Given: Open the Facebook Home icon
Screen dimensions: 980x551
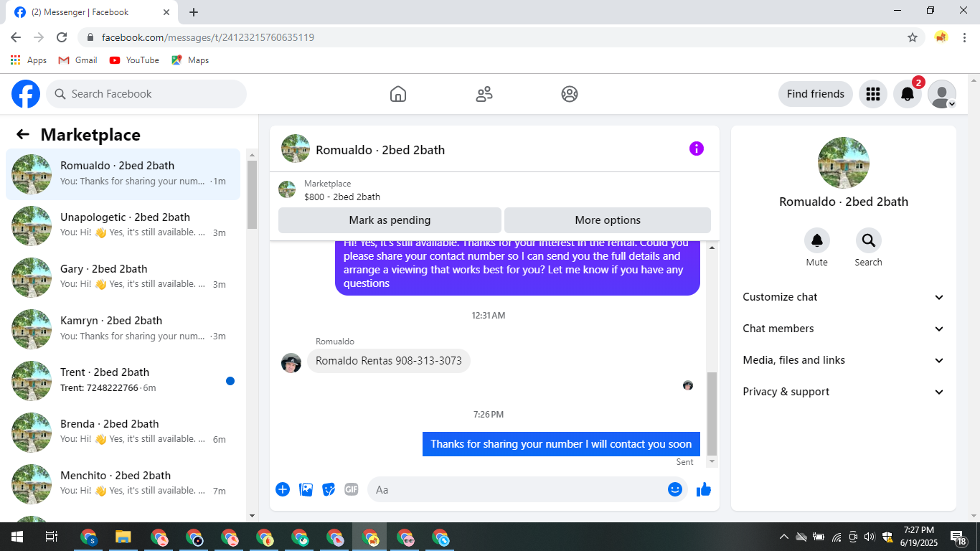Looking at the screenshot, I should (x=398, y=94).
